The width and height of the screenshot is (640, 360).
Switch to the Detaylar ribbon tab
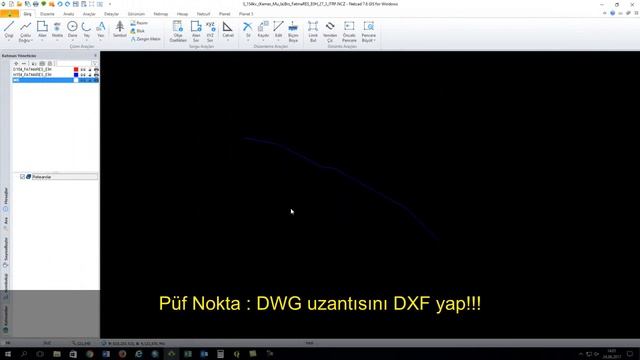coord(111,14)
